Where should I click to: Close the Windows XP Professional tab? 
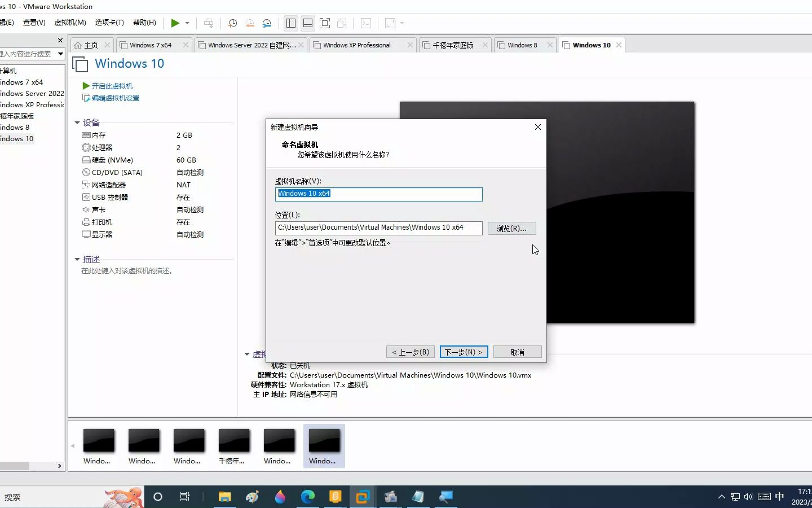point(410,45)
